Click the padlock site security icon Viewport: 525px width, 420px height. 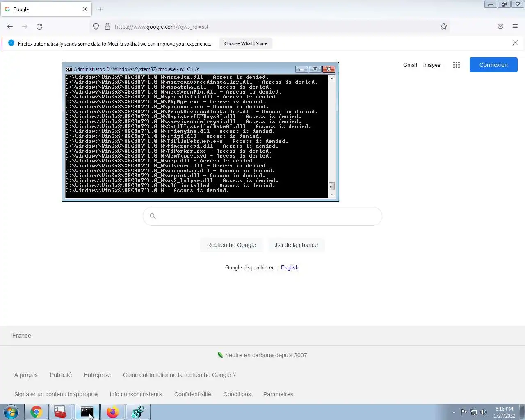coord(107,27)
